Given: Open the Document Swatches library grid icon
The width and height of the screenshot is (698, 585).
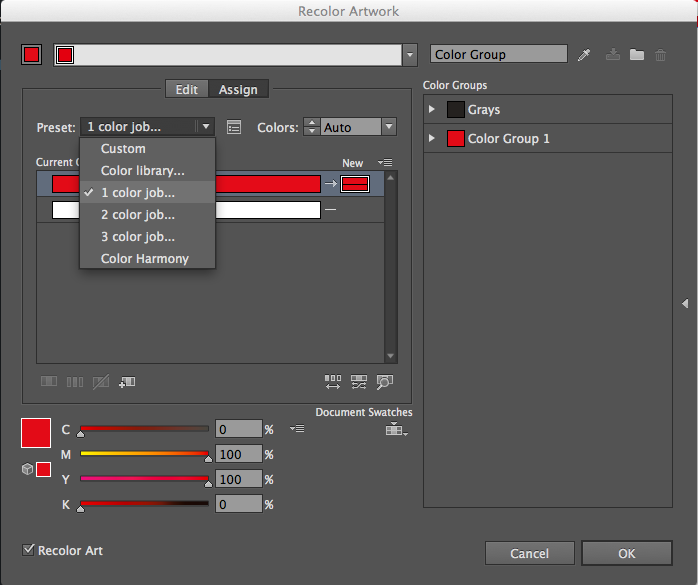Looking at the screenshot, I should click(396, 429).
